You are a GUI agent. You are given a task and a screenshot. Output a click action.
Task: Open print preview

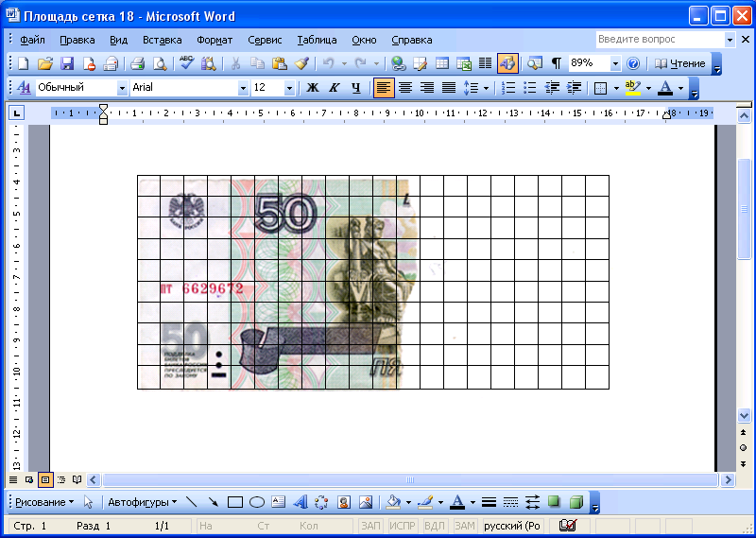[160, 63]
